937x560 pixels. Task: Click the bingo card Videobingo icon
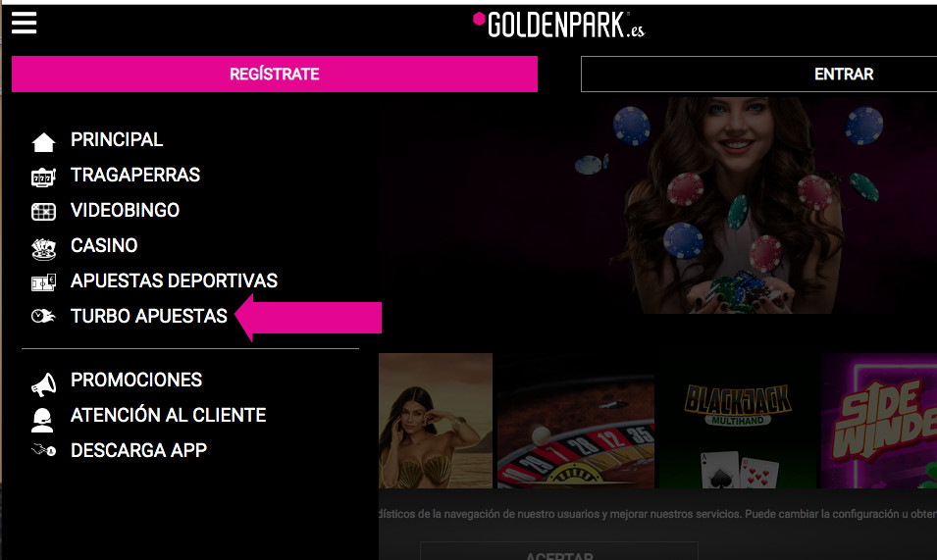(x=43, y=211)
